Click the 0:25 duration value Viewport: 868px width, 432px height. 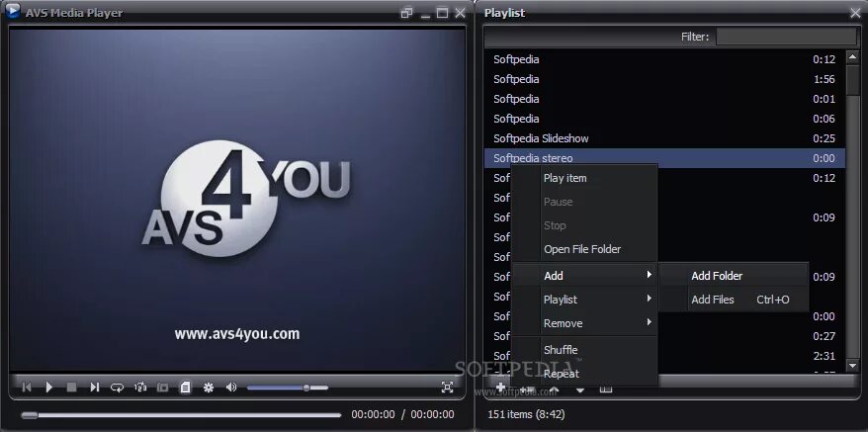click(x=824, y=138)
